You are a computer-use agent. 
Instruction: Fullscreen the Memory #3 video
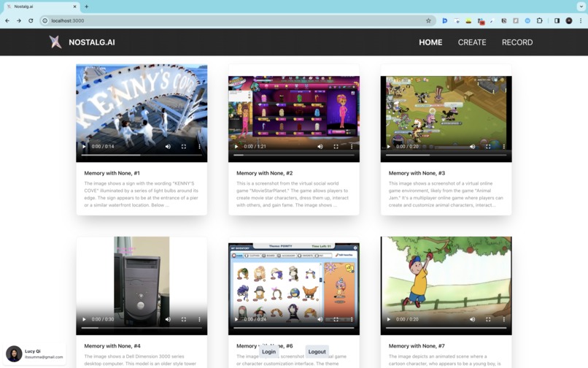tap(488, 147)
